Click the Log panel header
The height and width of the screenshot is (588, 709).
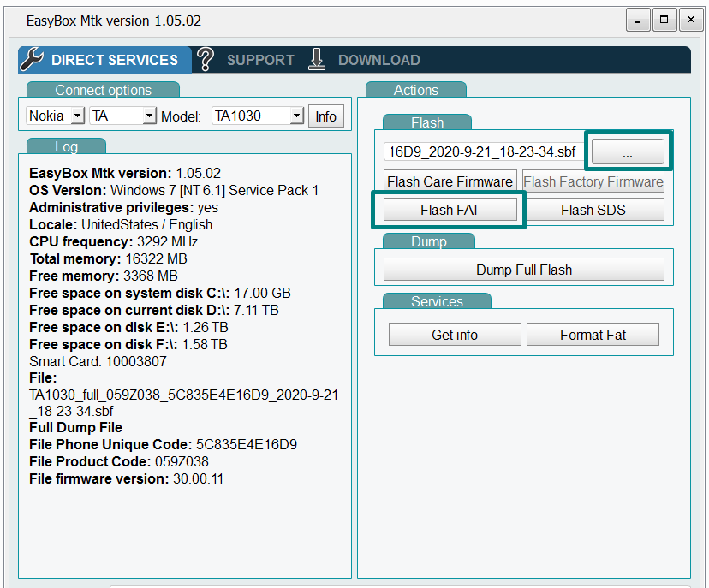tap(67, 146)
